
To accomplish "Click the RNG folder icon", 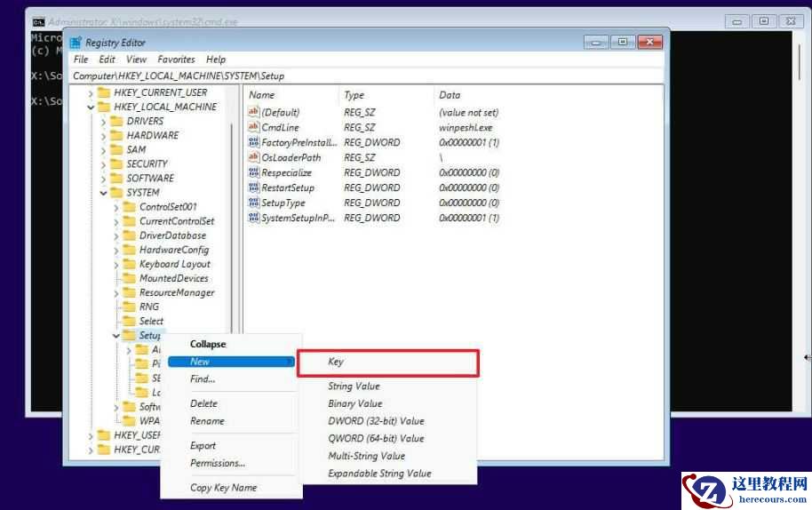I will (129, 307).
